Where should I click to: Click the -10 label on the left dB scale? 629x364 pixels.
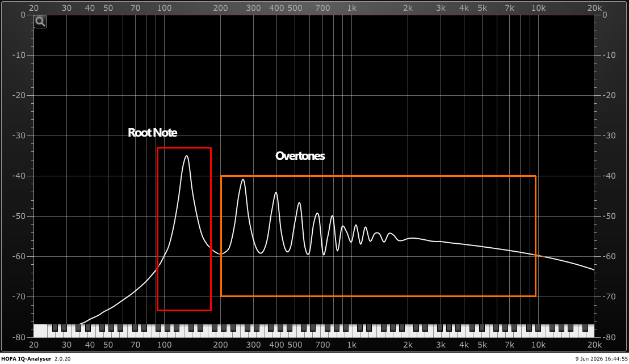tap(19, 55)
